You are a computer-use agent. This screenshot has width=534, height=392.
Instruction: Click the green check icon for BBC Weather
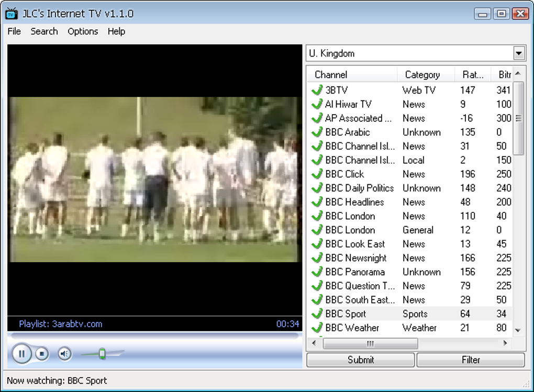pyautogui.click(x=317, y=328)
